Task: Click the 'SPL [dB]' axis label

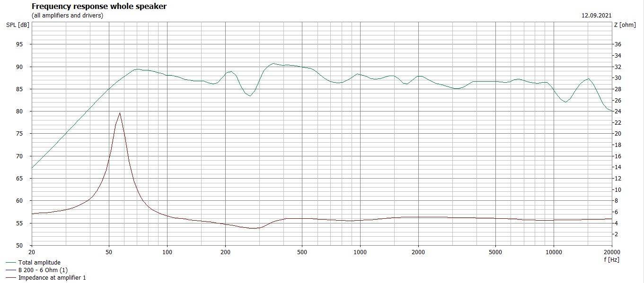Action: [x=18, y=25]
